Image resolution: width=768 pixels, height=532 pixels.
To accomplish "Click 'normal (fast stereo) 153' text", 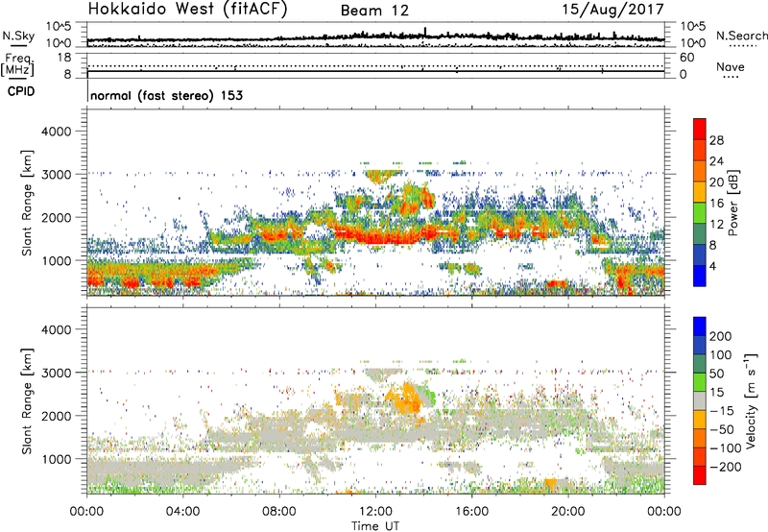I will (166, 95).
